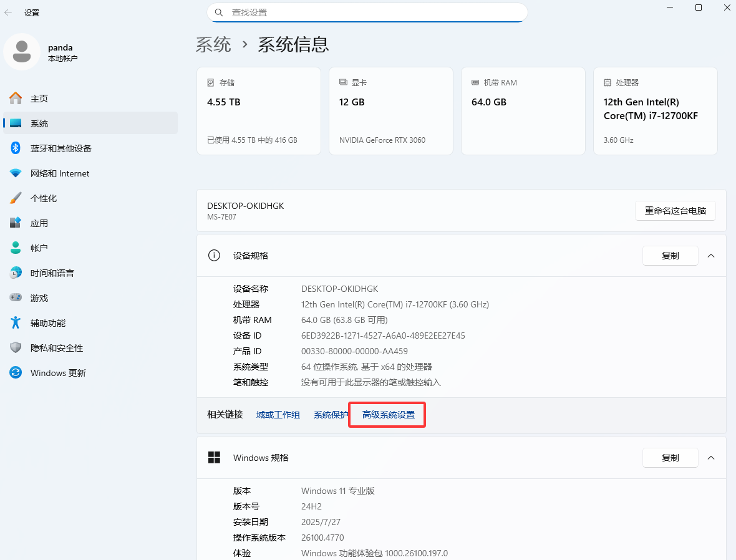Click the Bluetooth icon in sidebar

(16, 148)
